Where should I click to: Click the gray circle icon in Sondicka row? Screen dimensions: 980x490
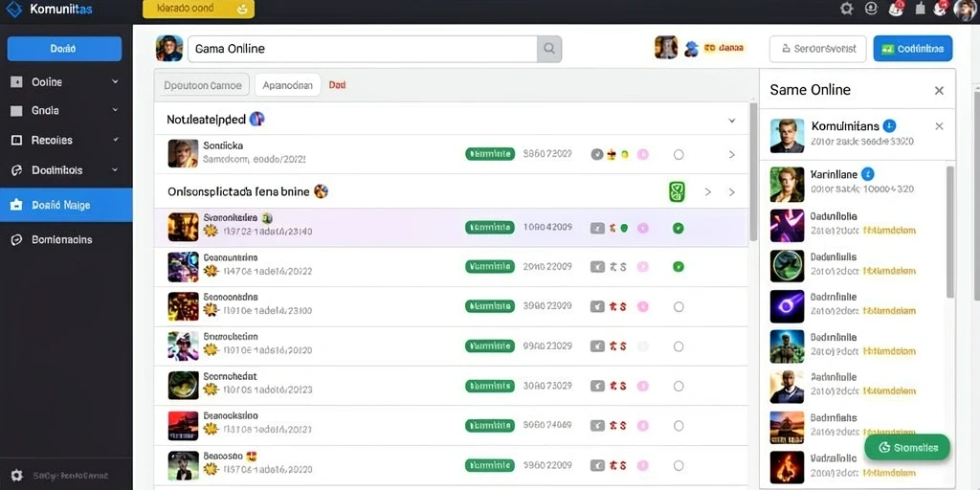597,154
